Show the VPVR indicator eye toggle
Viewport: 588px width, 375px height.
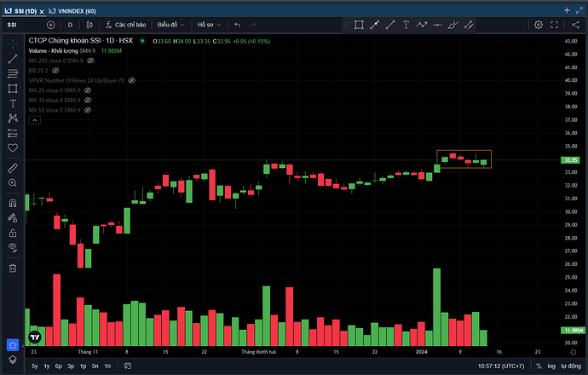pos(132,80)
